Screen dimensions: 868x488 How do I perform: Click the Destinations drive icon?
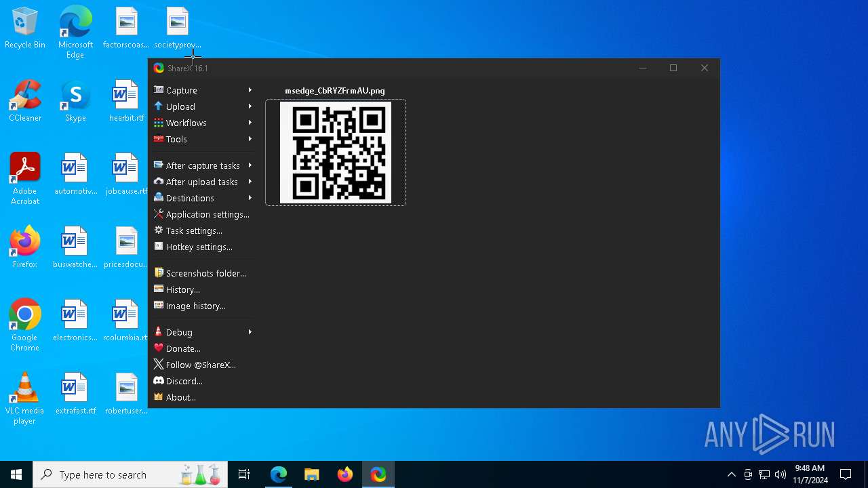pos(159,197)
